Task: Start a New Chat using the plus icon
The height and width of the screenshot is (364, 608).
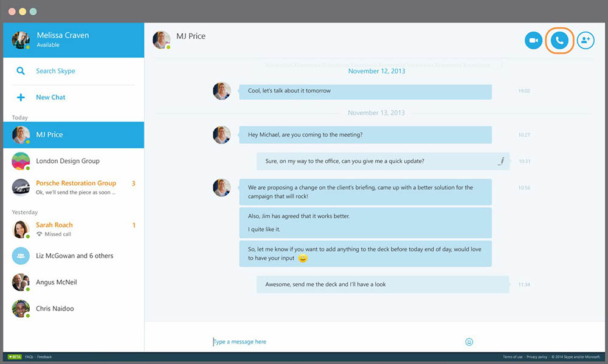Action: (x=22, y=97)
